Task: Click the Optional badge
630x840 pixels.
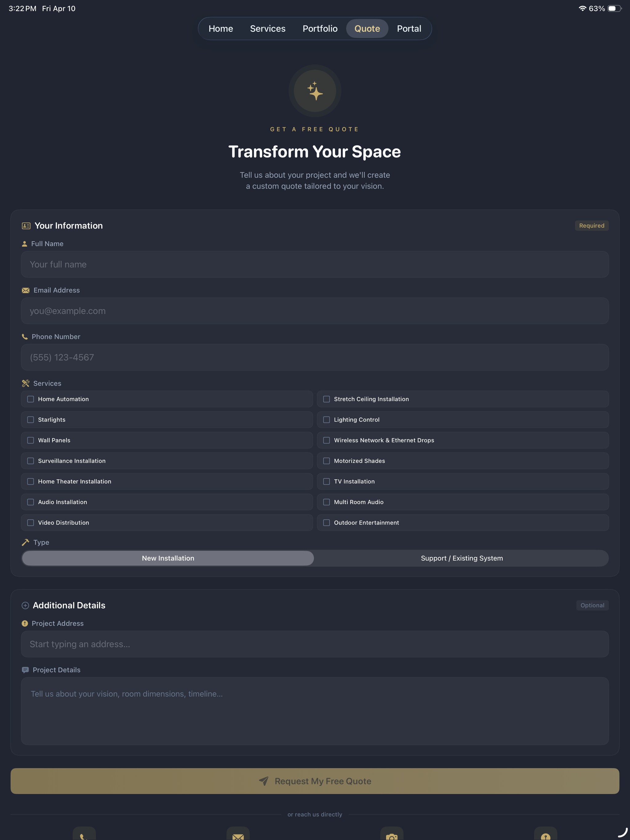Action: coord(592,605)
